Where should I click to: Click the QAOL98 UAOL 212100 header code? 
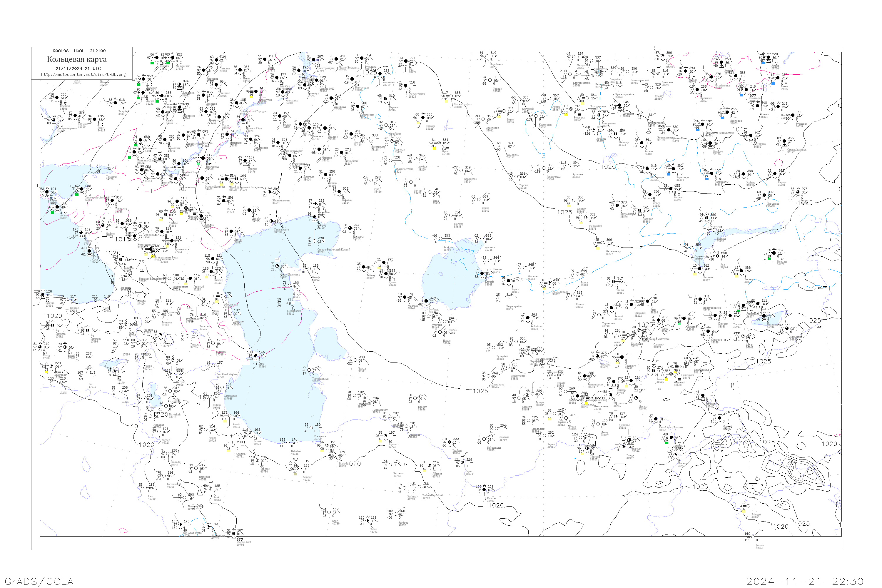coord(79,51)
